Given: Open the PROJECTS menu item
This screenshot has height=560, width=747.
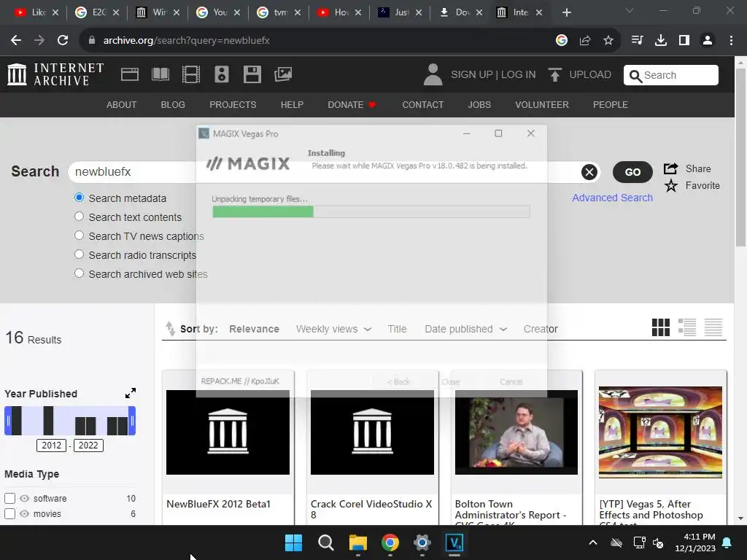Looking at the screenshot, I should pos(233,105).
